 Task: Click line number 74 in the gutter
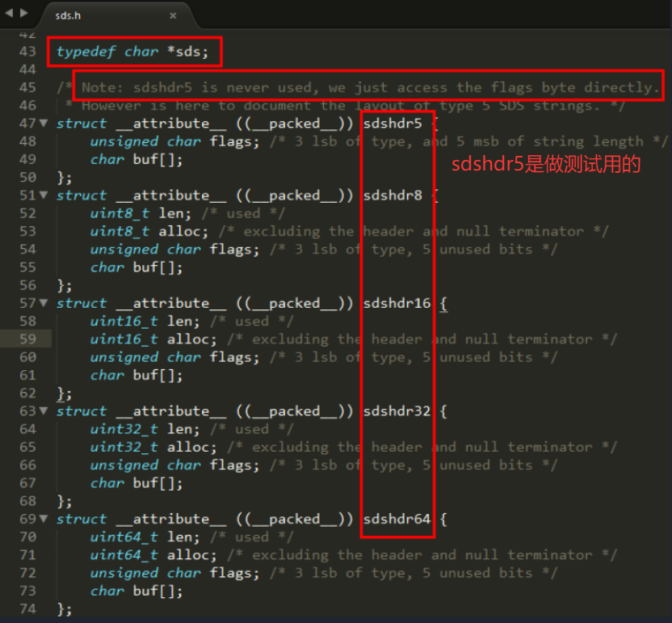tap(27, 609)
